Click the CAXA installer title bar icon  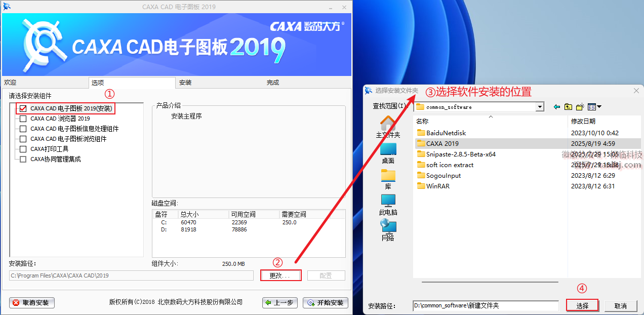(x=7, y=7)
